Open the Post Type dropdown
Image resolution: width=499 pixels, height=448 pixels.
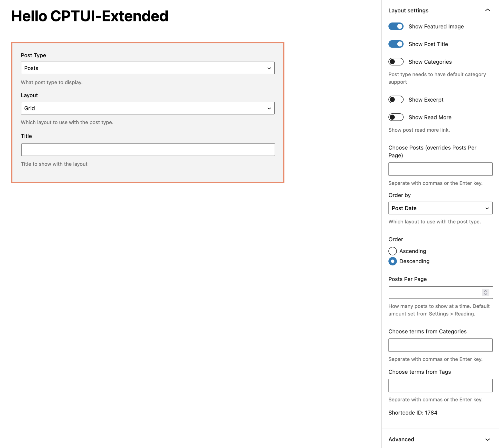[148, 68]
